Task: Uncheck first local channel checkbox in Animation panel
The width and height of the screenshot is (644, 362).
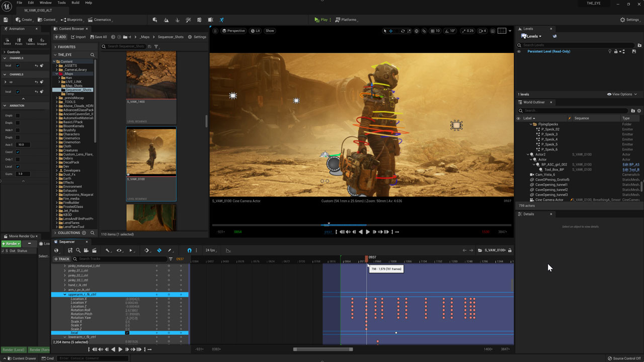Action: (18, 65)
